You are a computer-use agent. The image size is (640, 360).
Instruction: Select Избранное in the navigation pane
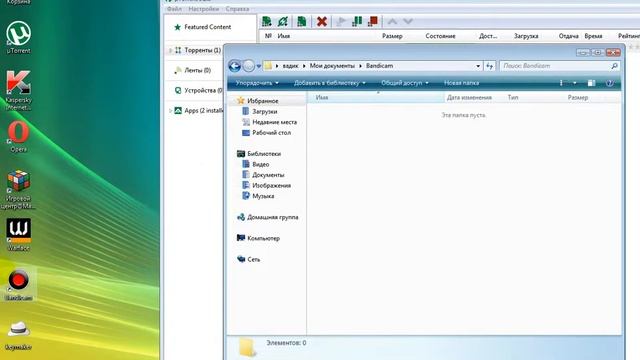(x=258, y=101)
